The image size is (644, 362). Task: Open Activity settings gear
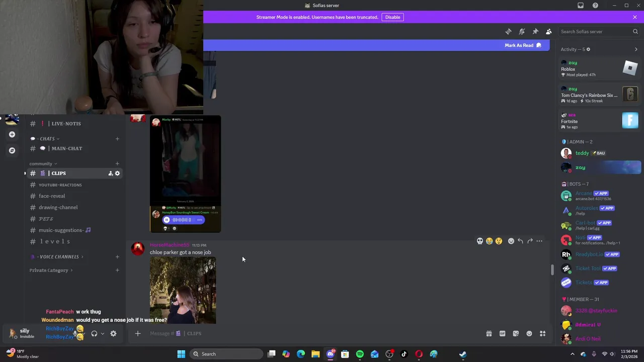pyautogui.click(x=588, y=49)
